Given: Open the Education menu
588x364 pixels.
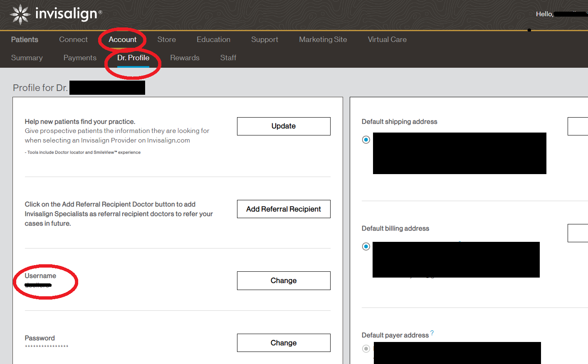Looking at the screenshot, I should [x=213, y=39].
